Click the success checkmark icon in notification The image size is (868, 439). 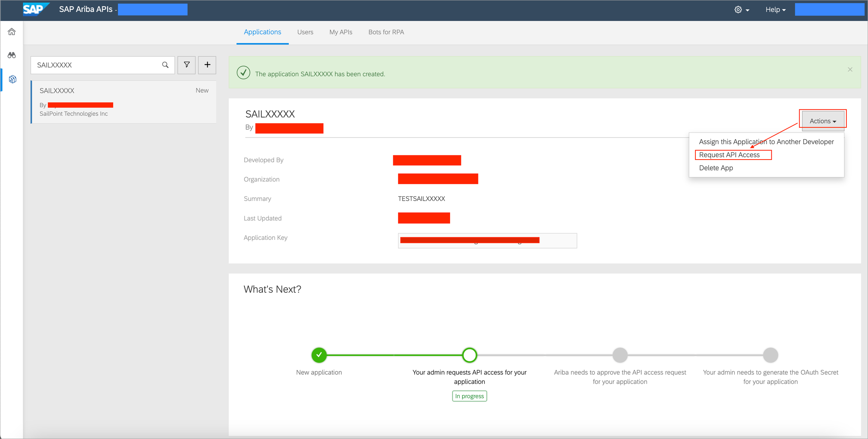(x=244, y=72)
